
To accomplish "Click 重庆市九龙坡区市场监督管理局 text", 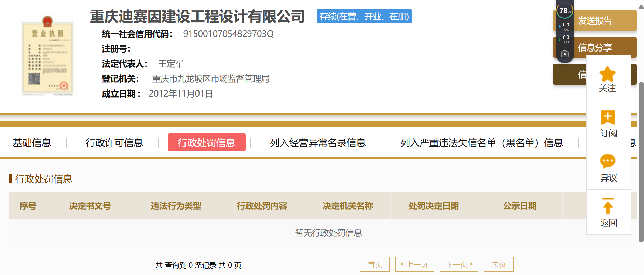I will point(210,79).
